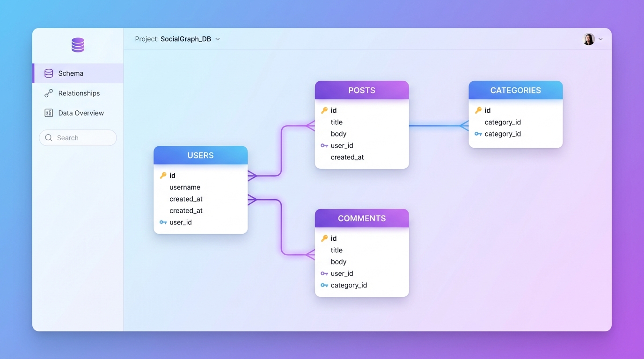Click the purple gradient header of POSTS

(x=362, y=90)
